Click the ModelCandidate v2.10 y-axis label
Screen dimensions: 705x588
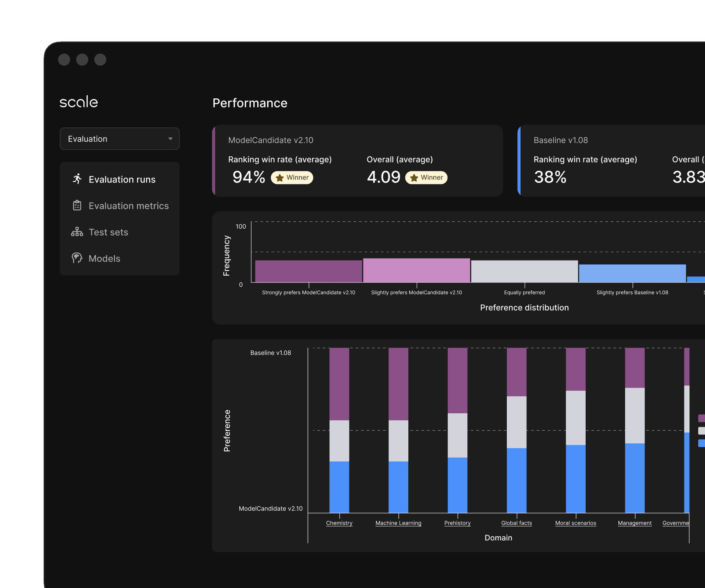pyautogui.click(x=271, y=508)
